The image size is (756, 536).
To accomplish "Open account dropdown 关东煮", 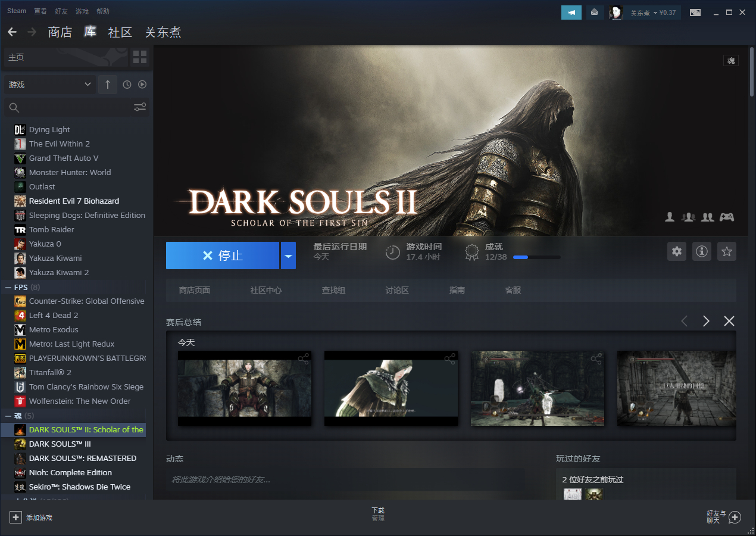I will pyautogui.click(x=653, y=13).
